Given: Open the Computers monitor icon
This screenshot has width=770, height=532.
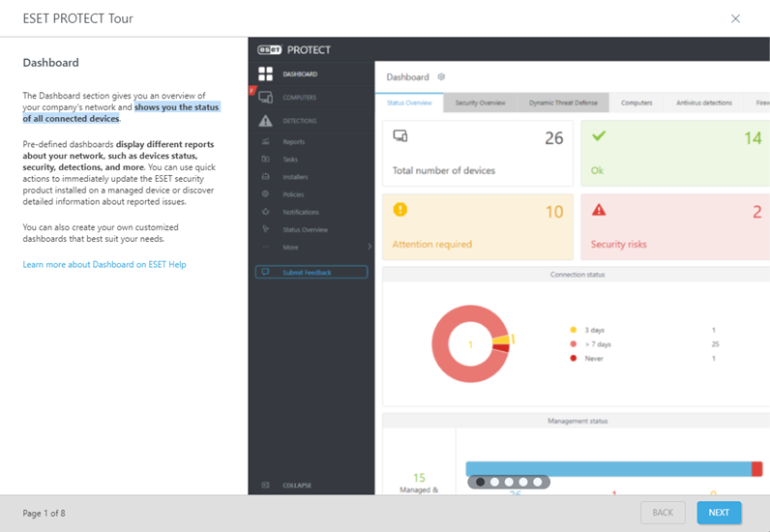Looking at the screenshot, I should pyautogui.click(x=266, y=98).
